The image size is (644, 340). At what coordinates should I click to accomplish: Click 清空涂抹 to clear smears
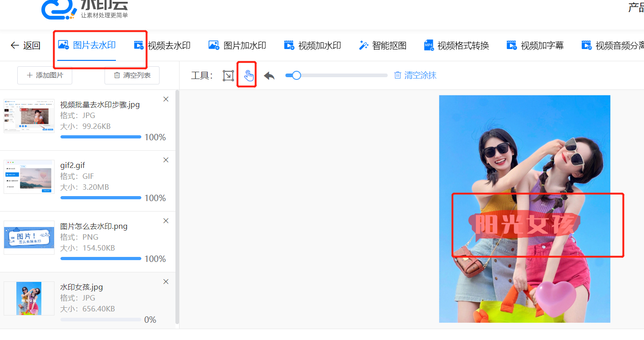point(415,75)
